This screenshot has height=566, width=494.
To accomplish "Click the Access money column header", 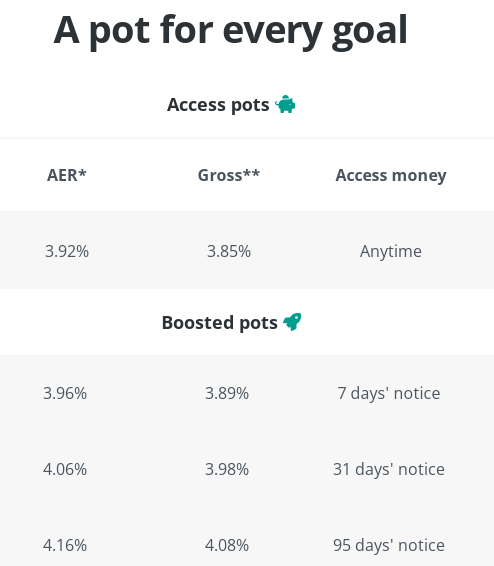I will pyautogui.click(x=391, y=176).
